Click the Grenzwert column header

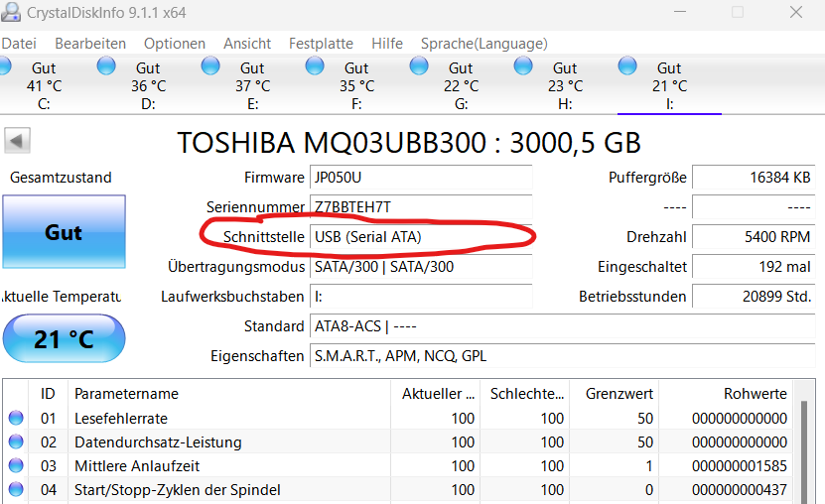tap(614, 393)
